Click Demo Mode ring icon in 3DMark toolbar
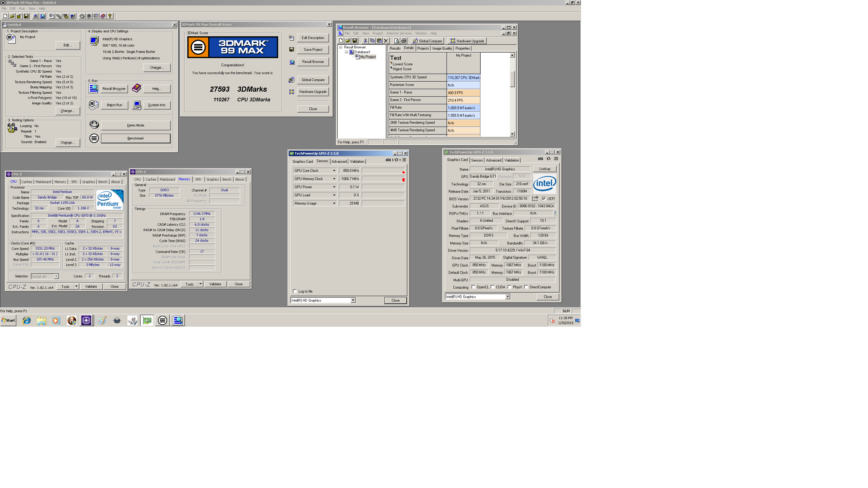This screenshot has height=488, width=868. coord(82,16)
